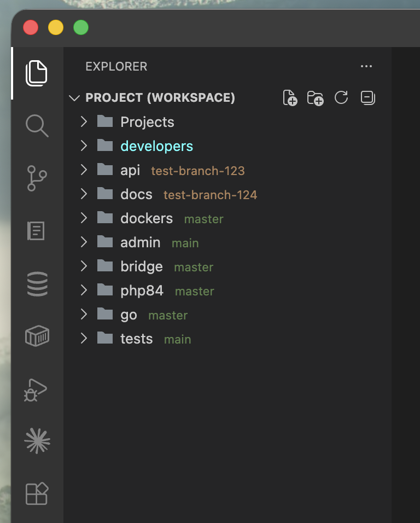The image size is (420, 523).
Task: Expand the api folder chevron
Action: click(84, 170)
